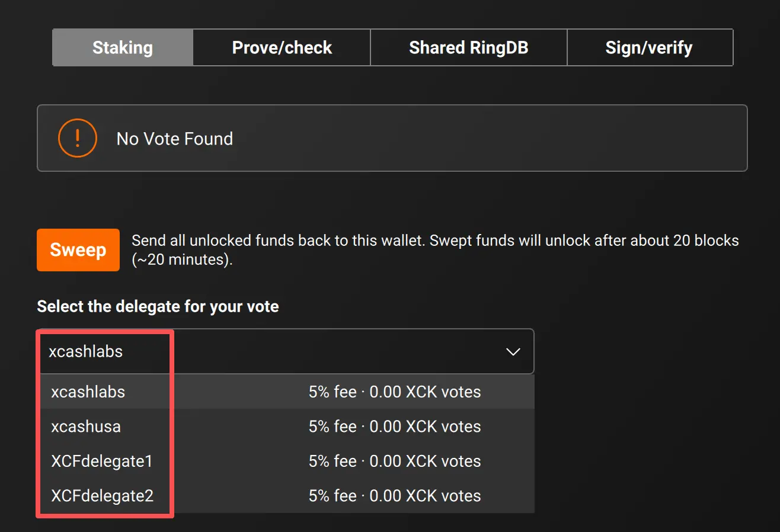Viewport: 780px width, 532px height.
Task: Select XCFdelegate1 in the dropdown list
Action: point(102,461)
